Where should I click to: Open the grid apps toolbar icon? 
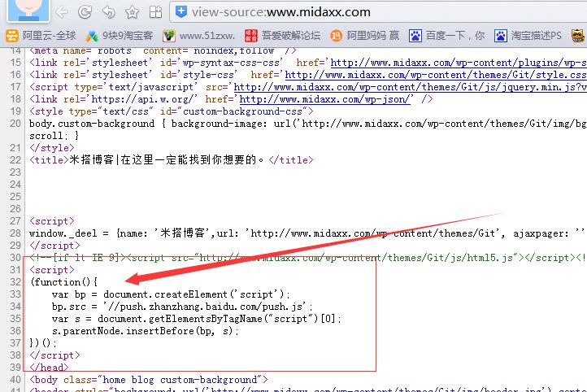click(x=156, y=12)
